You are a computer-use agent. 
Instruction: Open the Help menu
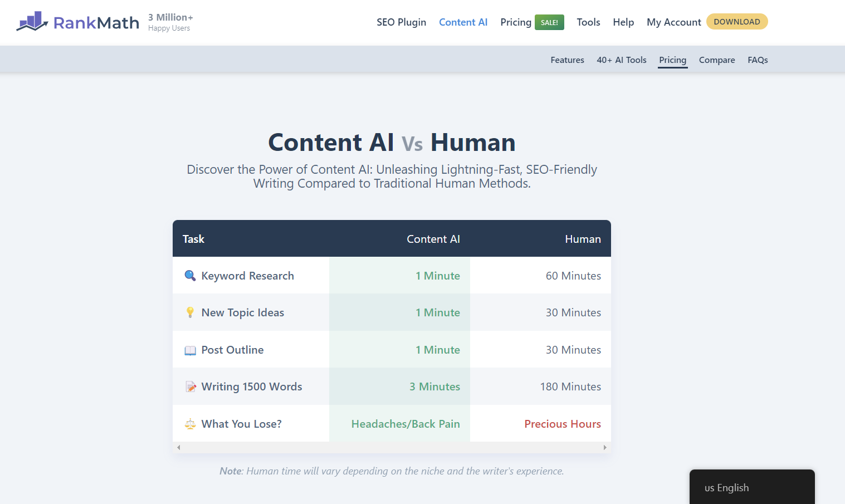(623, 22)
